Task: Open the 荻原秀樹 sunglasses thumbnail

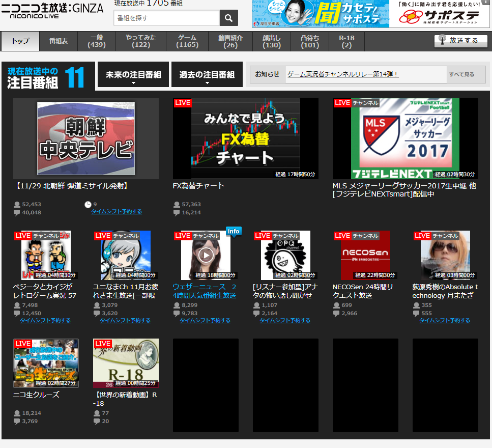Action: pyautogui.click(x=445, y=256)
